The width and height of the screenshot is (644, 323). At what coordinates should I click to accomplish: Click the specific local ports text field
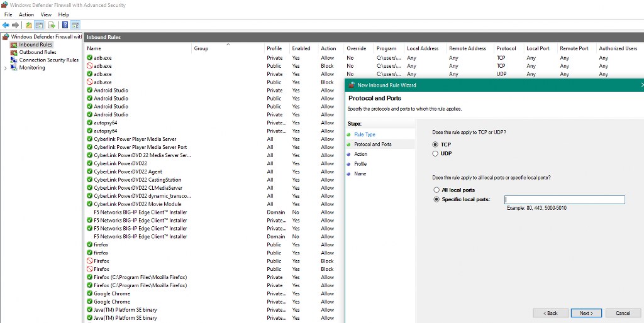pyautogui.click(x=565, y=200)
